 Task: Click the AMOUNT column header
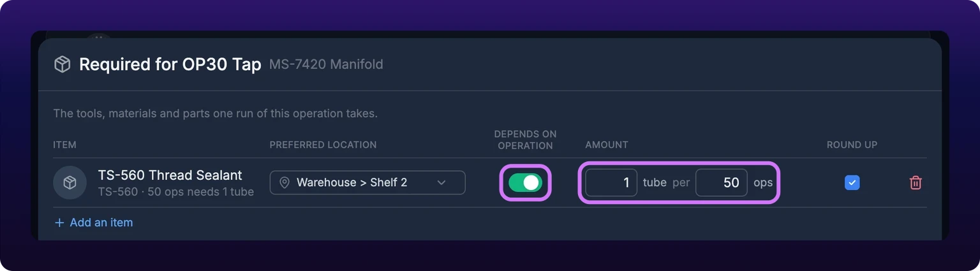(x=607, y=145)
